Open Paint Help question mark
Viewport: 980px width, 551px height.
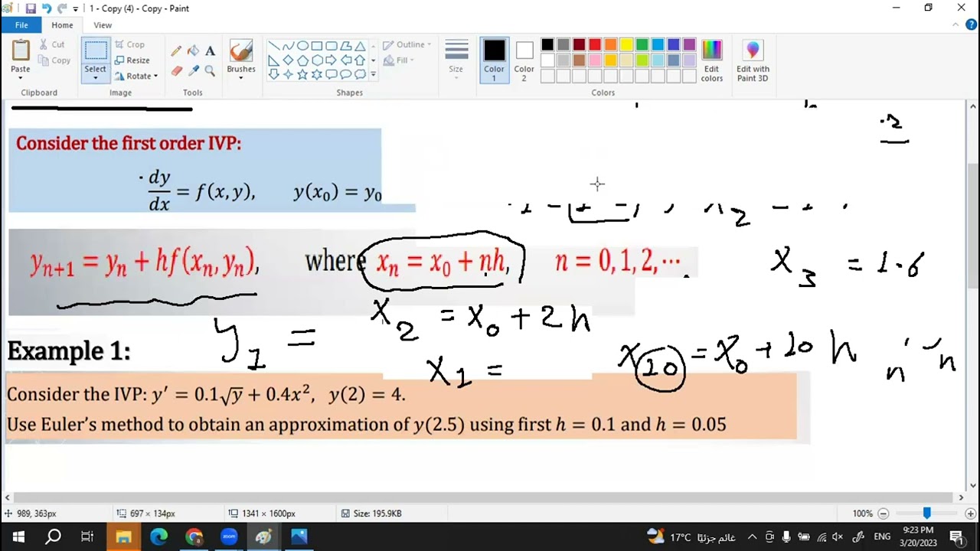[x=969, y=25]
